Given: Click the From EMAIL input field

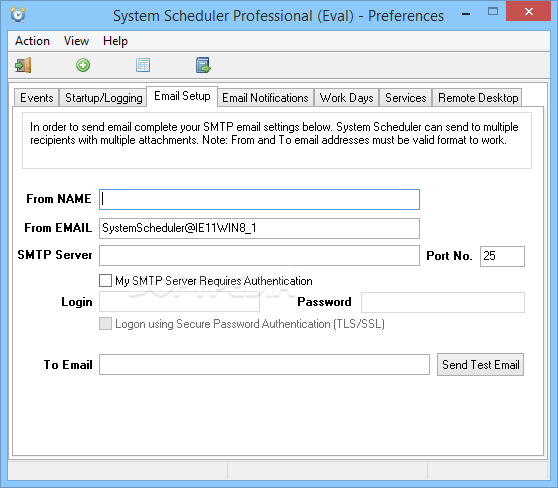Looking at the screenshot, I should [259, 228].
